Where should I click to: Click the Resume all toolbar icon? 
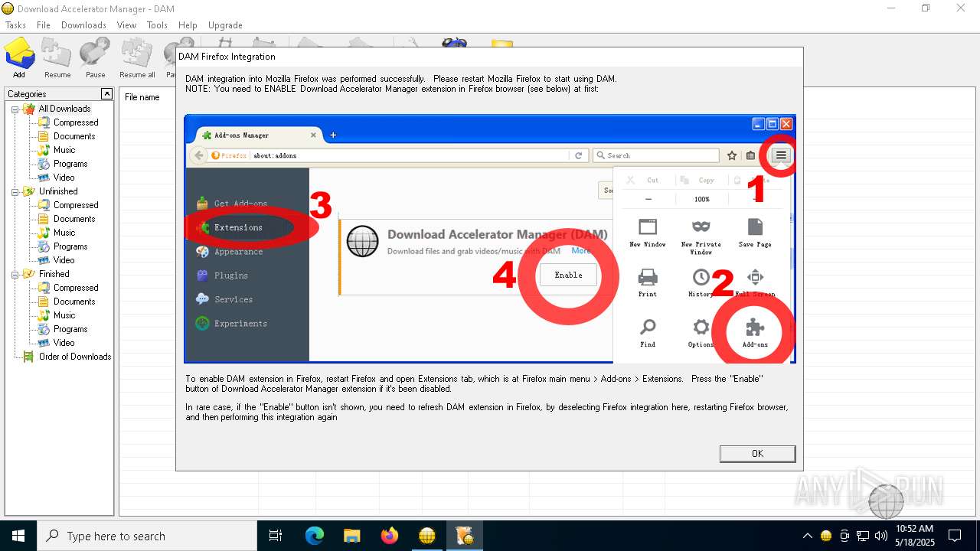pos(137,58)
